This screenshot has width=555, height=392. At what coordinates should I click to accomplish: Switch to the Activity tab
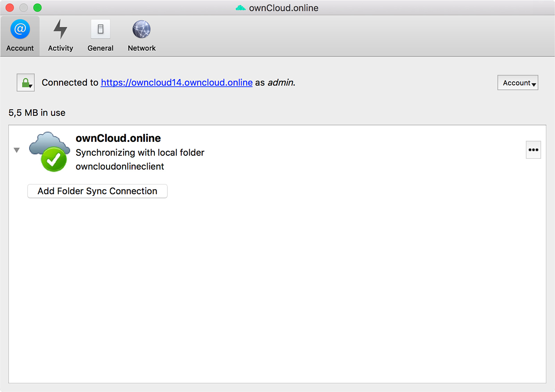click(x=60, y=36)
